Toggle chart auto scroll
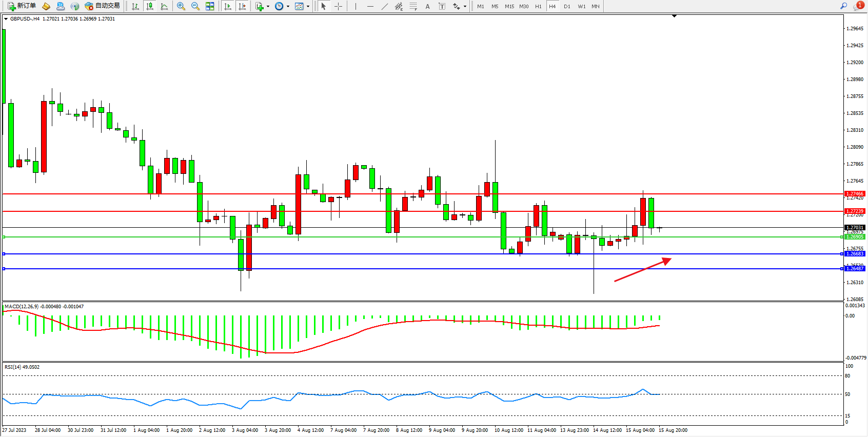The height and width of the screenshot is (437, 868). point(228,6)
